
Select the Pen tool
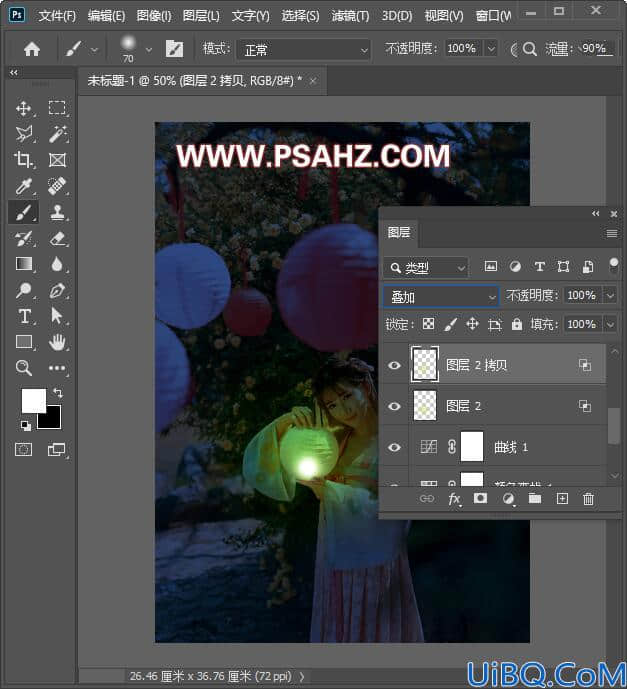pyautogui.click(x=57, y=290)
